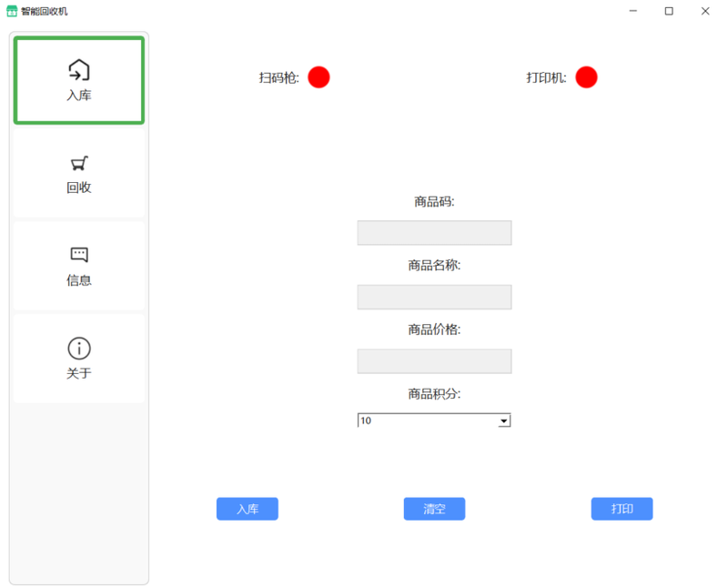Image resolution: width=728 pixels, height=587 pixels.
Task: Focus the 商品码 input field
Action: tap(435, 233)
